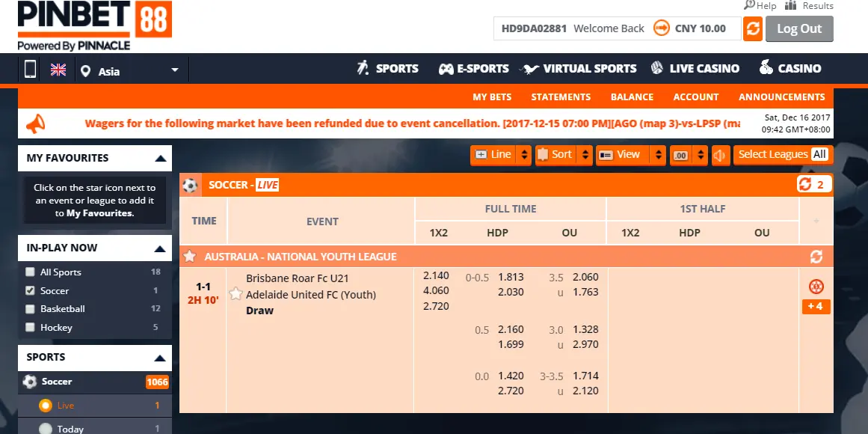Screen dimensions: 868x434
Task: Click the 2.140 full time home odds
Action: coord(435,277)
